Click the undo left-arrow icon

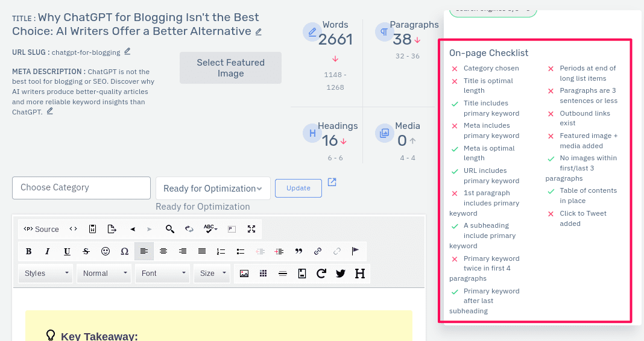132,229
